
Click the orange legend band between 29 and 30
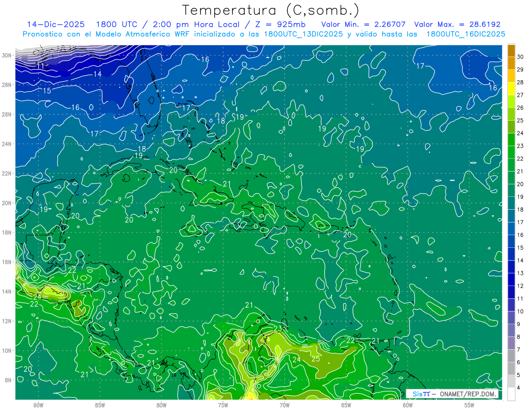click(511, 63)
